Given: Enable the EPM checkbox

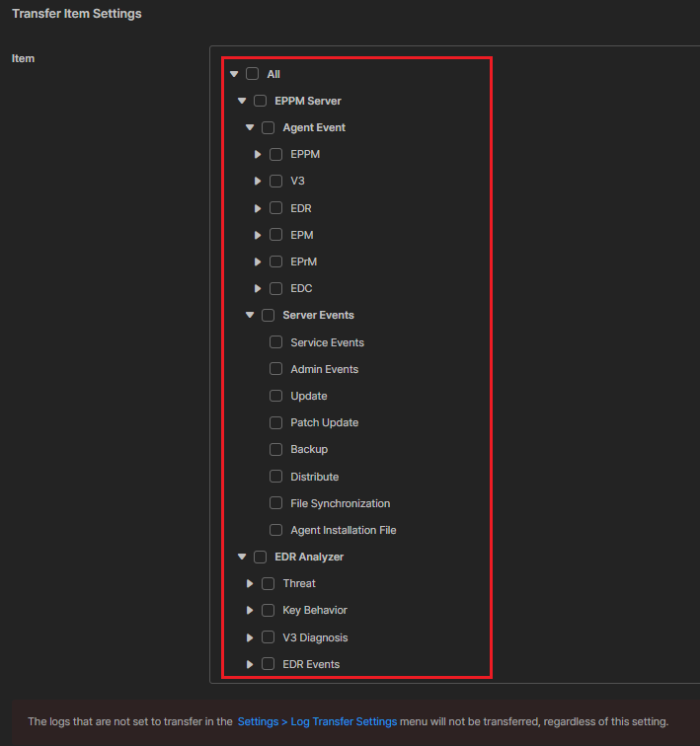Looking at the screenshot, I should pyautogui.click(x=276, y=235).
